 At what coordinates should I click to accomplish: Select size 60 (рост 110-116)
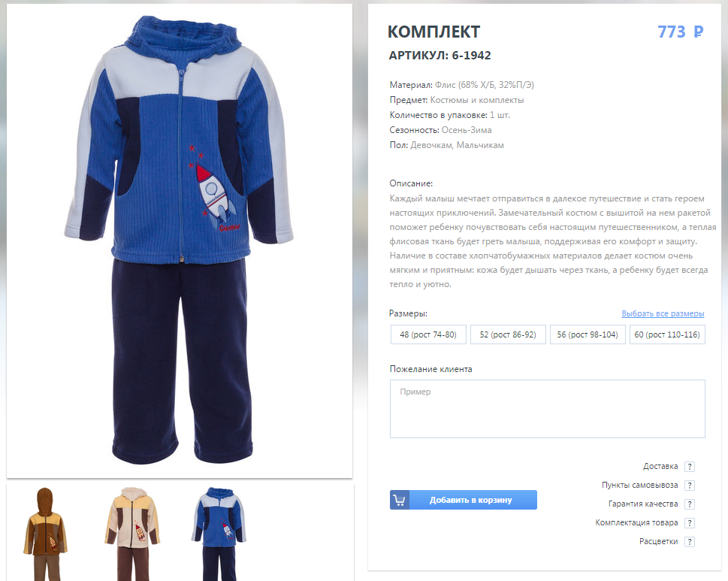pos(667,335)
